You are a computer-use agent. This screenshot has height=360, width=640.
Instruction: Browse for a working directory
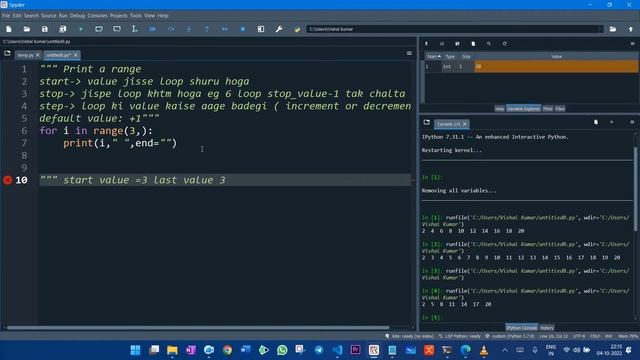(x=613, y=29)
